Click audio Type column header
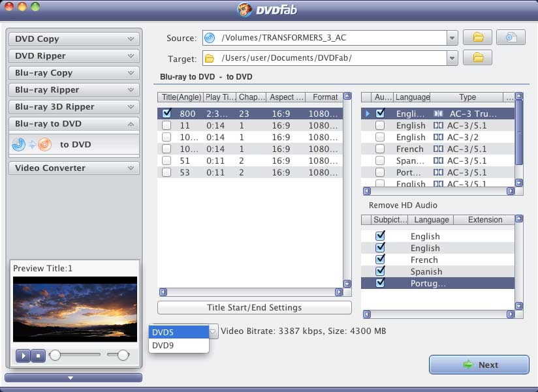This screenshot has height=392, width=538. pyautogui.click(x=467, y=97)
